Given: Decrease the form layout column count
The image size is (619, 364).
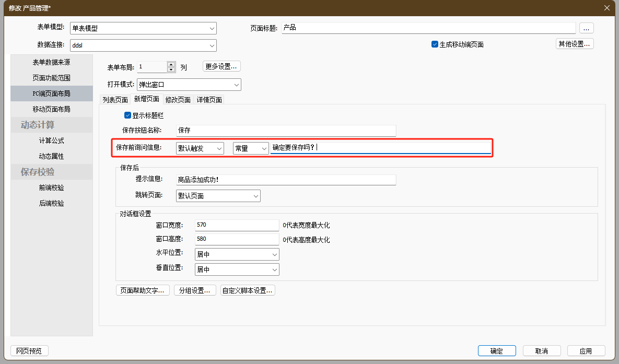Looking at the screenshot, I should [171, 69].
